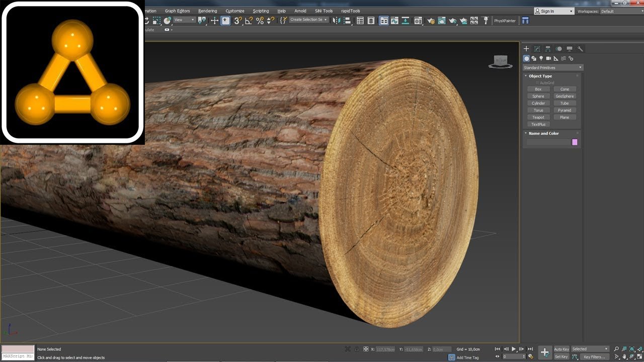This screenshot has height=362, width=644.
Task: Open the Schematic View icon
Action: [x=405, y=21]
